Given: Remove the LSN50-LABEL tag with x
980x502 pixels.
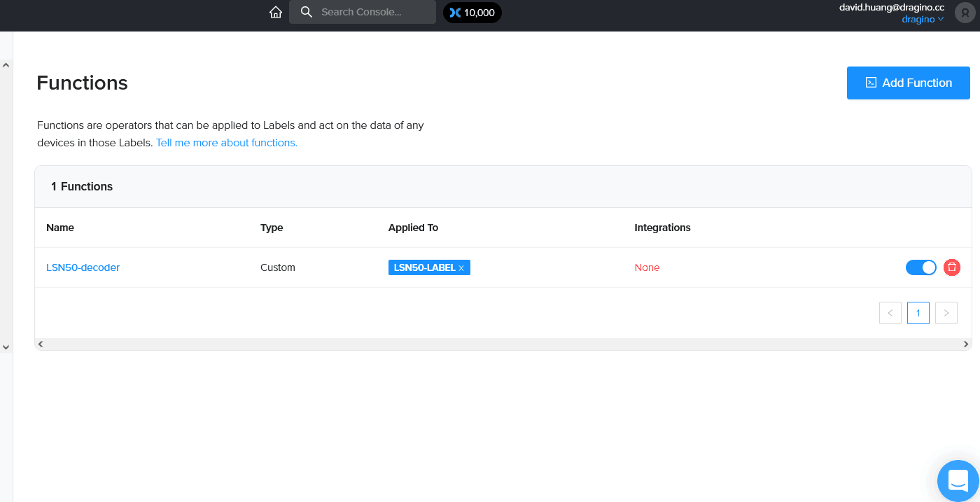Looking at the screenshot, I should tap(461, 268).
